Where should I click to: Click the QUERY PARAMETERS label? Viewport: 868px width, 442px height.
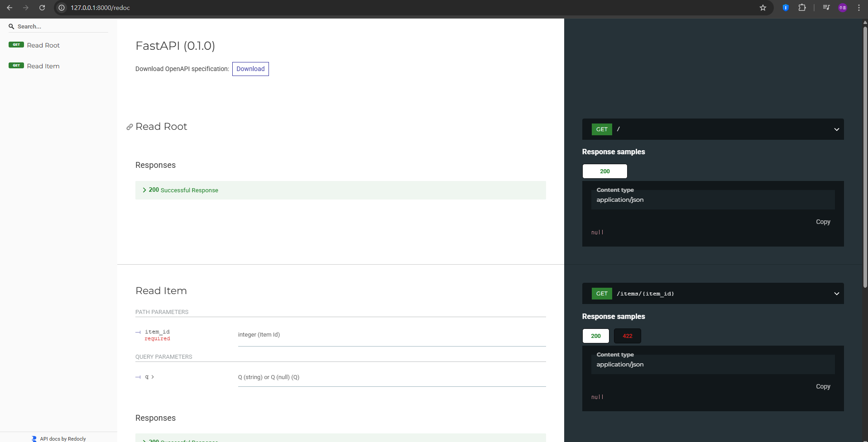coord(163,357)
